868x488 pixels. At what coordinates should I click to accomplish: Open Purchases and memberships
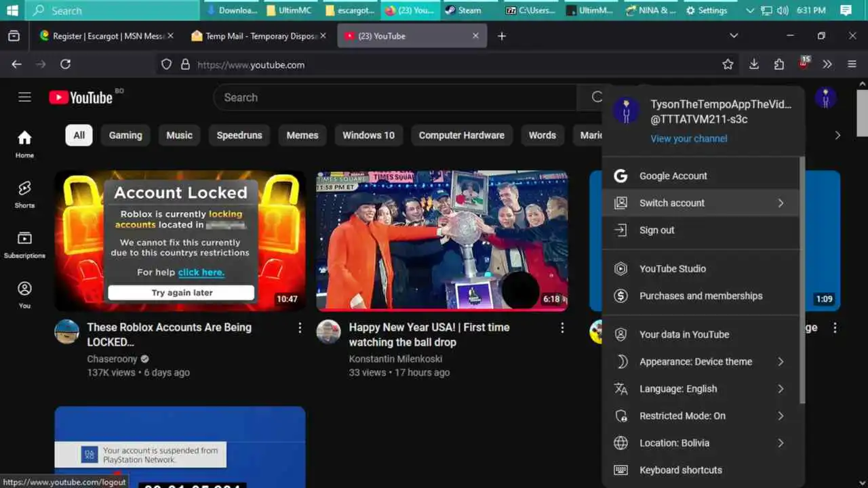pos(701,296)
